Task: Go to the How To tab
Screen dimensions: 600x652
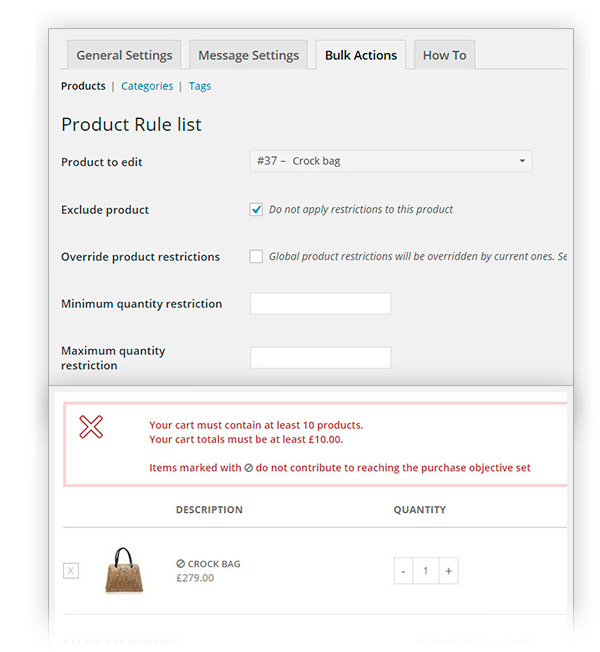Action: pos(444,55)
